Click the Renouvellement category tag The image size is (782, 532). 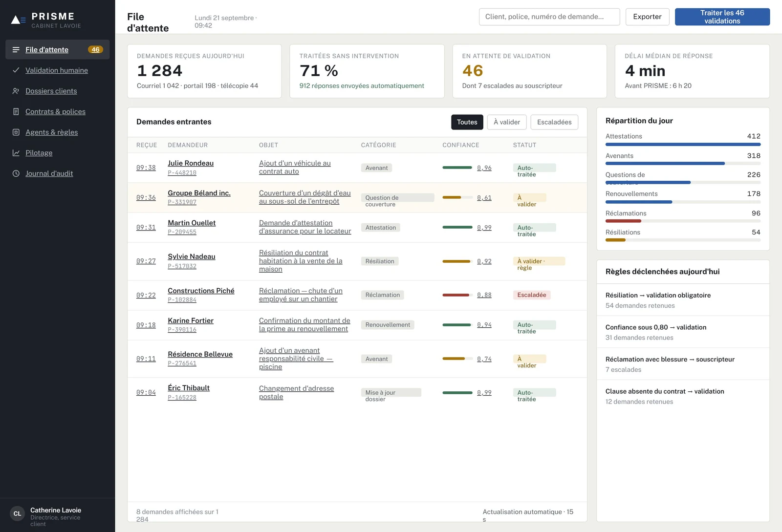click(388, 325)
